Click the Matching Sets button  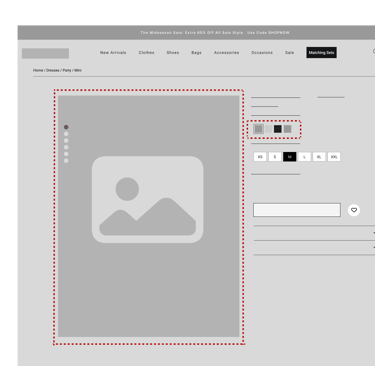tap(321, 52)
